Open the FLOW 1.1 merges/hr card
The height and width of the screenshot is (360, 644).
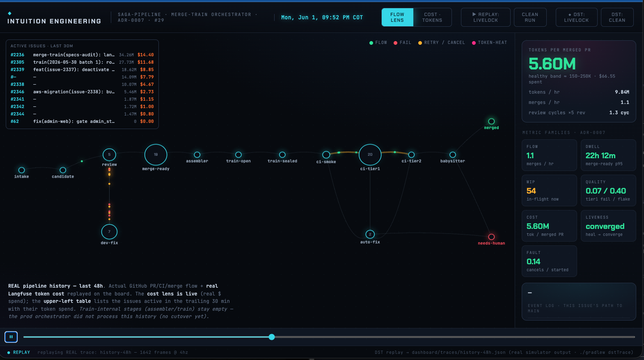pos(550,155)
